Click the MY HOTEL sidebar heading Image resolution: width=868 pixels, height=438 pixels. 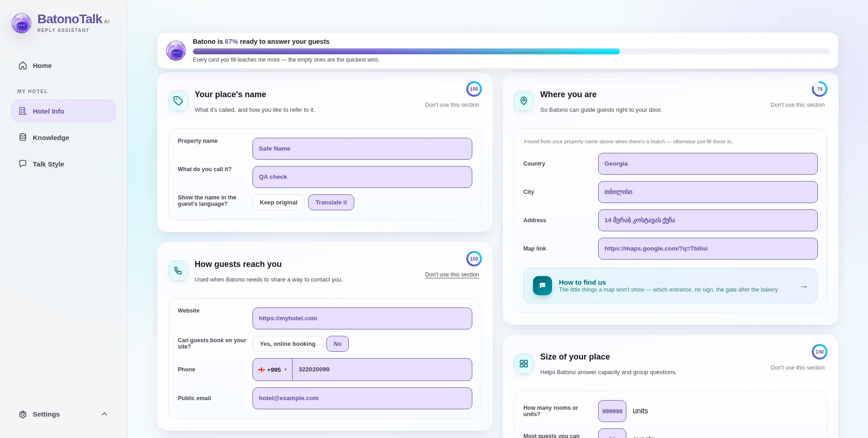click(32, 91)
